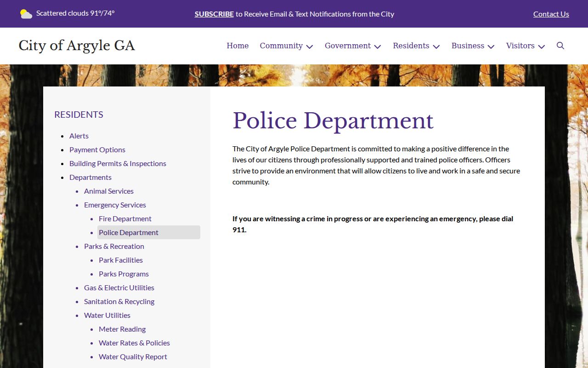Open Gas & Electric Utilities link
The height and width of the screenshot is (368, 588).
[119, 287]
